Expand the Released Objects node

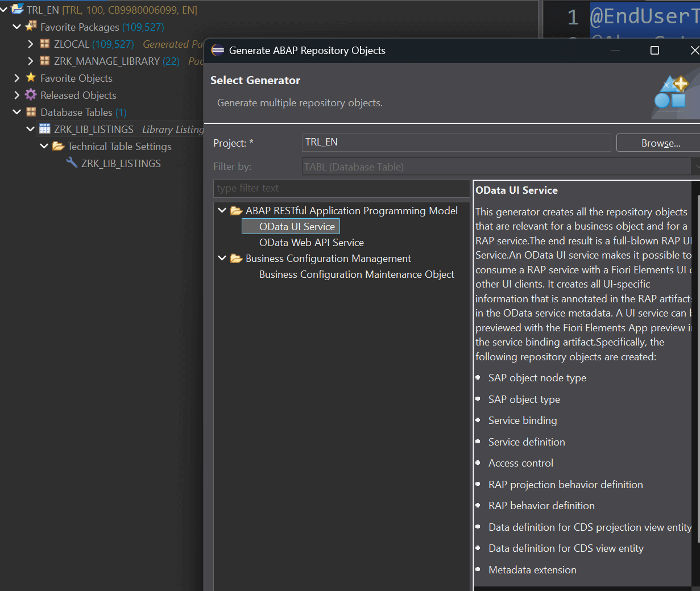point(17,95)
